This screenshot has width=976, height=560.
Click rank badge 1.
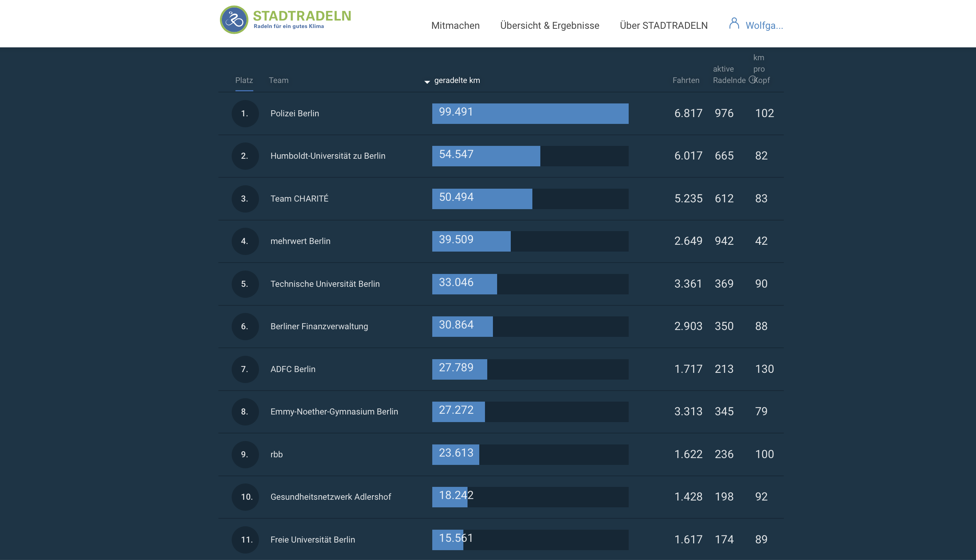(x=245, y=113)
